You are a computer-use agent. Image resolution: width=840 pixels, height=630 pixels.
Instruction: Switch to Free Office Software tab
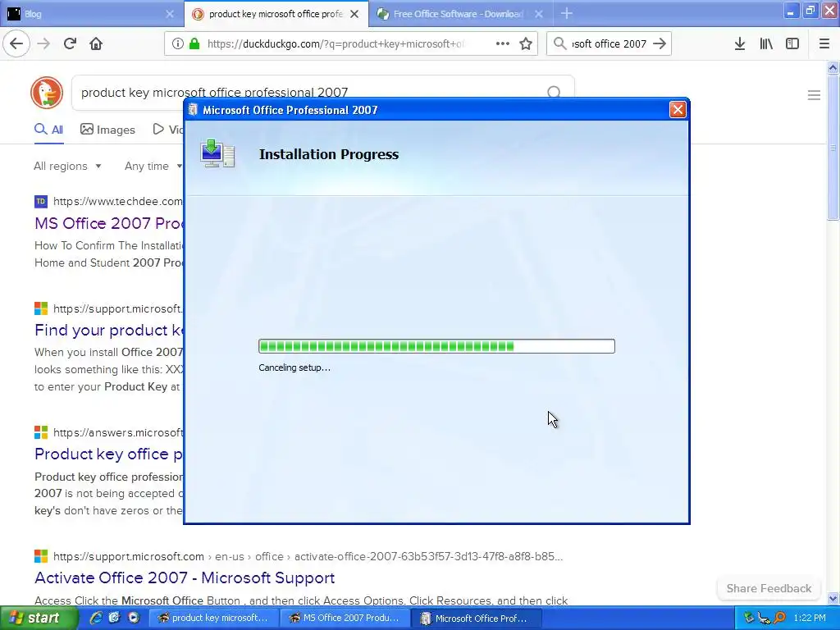[x=460, y=14]
